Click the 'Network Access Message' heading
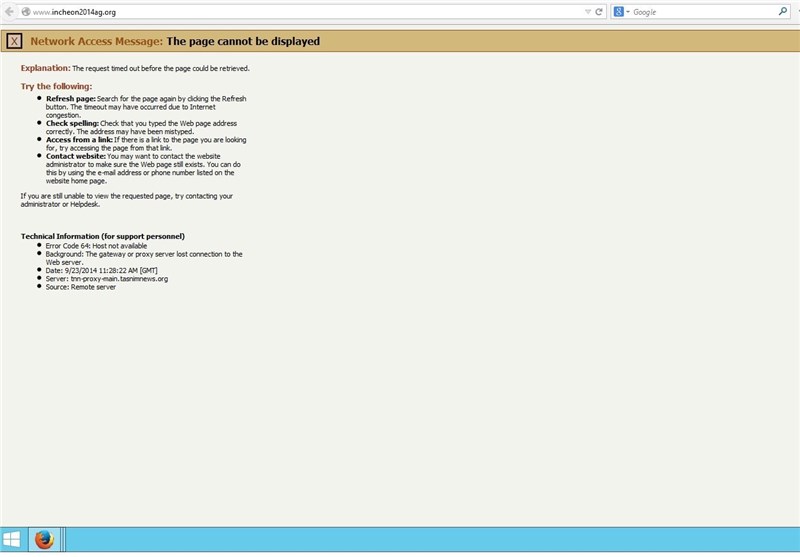The image size is (800, 557). [x=96, y=42]
